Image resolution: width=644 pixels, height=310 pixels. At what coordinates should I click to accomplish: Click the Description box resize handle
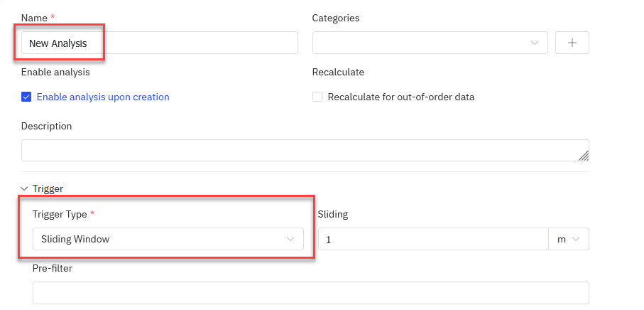click(583, 156)
